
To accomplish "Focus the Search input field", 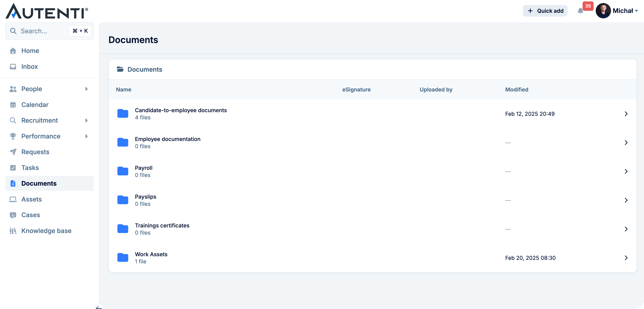I will 50,31.
